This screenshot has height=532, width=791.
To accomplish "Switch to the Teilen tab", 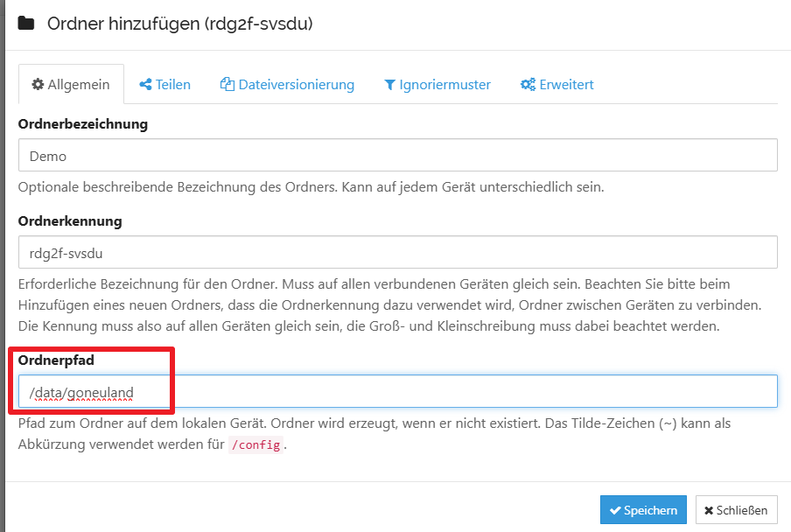I will tap(164, 85).
